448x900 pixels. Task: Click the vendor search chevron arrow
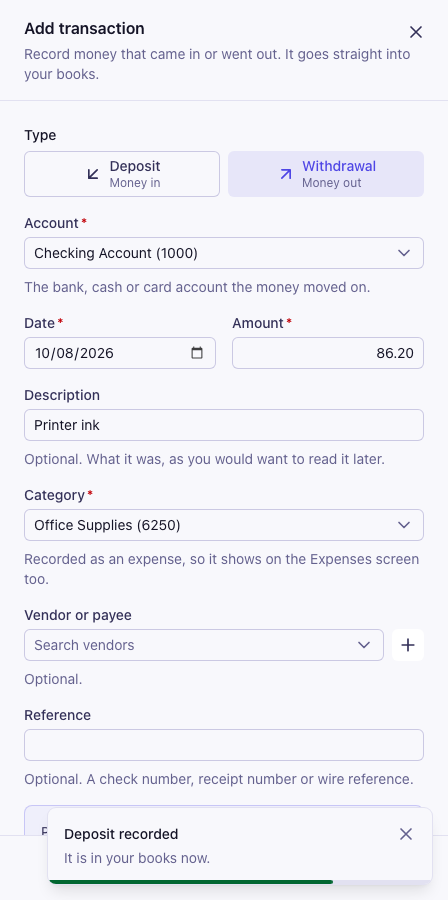coord(364,645)
